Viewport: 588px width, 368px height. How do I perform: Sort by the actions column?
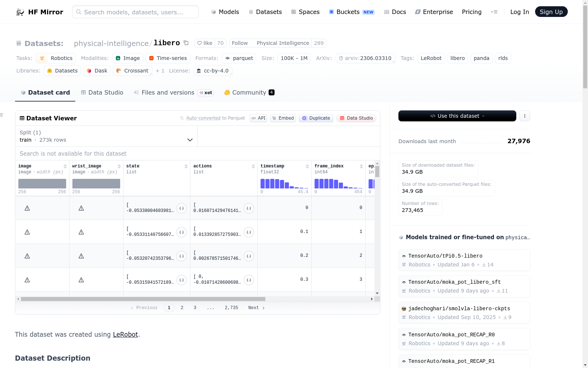pos(253,166)
